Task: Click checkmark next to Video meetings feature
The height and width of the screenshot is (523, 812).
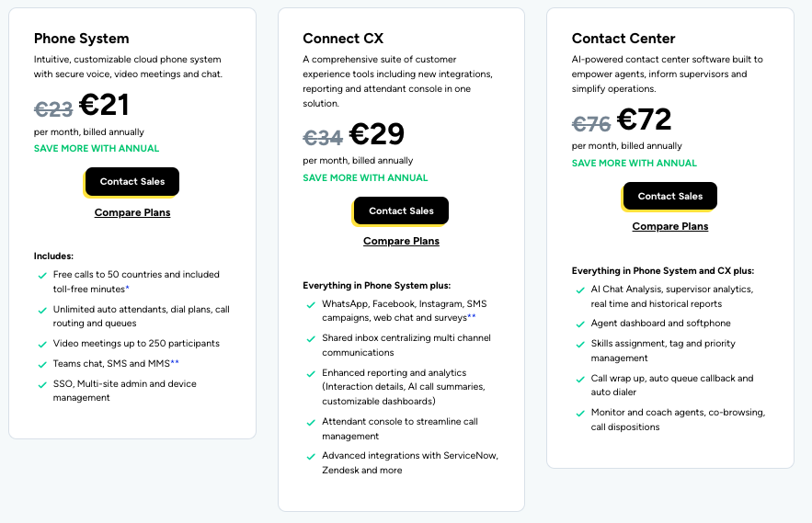Action: click(x=42, y=344)
